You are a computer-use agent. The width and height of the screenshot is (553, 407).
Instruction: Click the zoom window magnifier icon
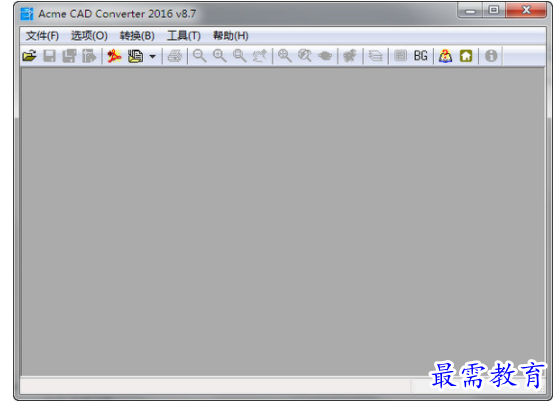tap(239, 56)
